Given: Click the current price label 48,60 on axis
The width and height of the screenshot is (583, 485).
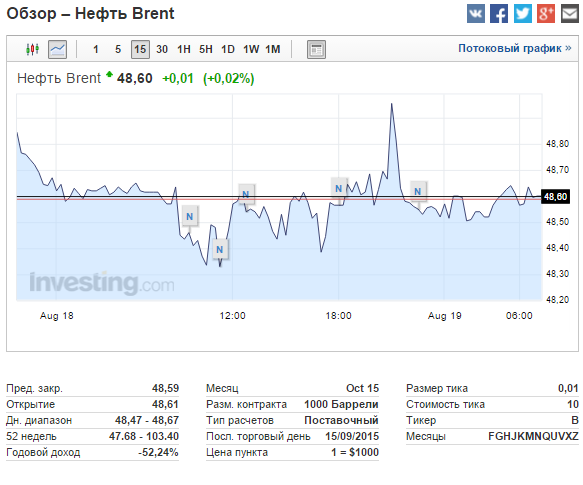Looking at the screenshot, I should tap(555, 196).
